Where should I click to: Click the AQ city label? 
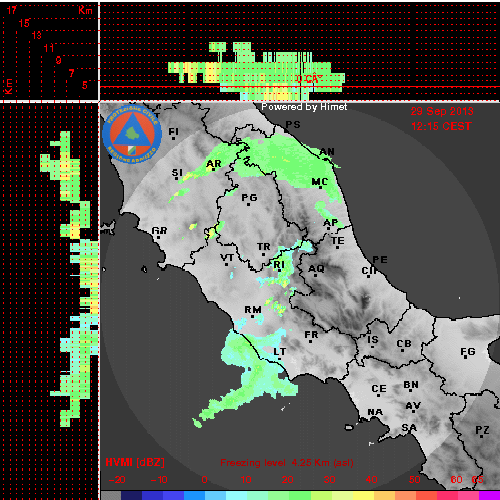tap(316, 269)
